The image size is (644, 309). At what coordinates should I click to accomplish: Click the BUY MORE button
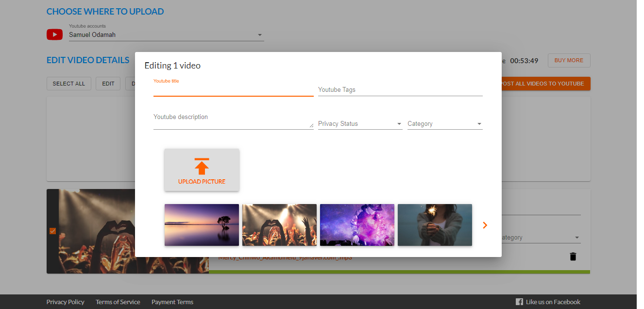[569, 61]
